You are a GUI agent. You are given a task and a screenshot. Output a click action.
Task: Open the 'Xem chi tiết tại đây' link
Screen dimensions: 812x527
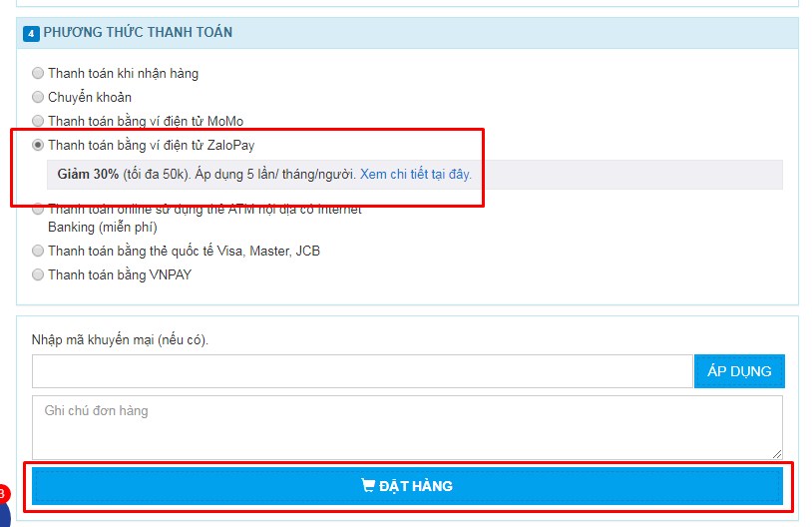[x=416, y=174]
